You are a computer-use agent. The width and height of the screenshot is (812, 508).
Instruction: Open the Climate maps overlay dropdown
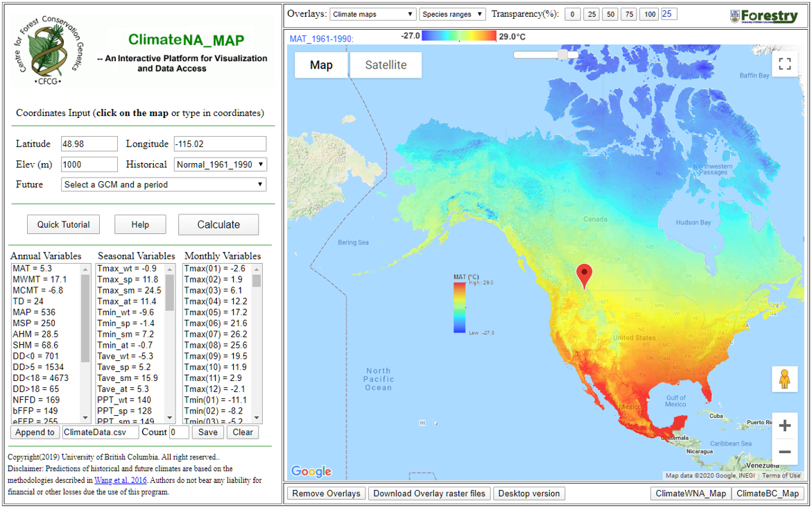(x=372, y=12)
